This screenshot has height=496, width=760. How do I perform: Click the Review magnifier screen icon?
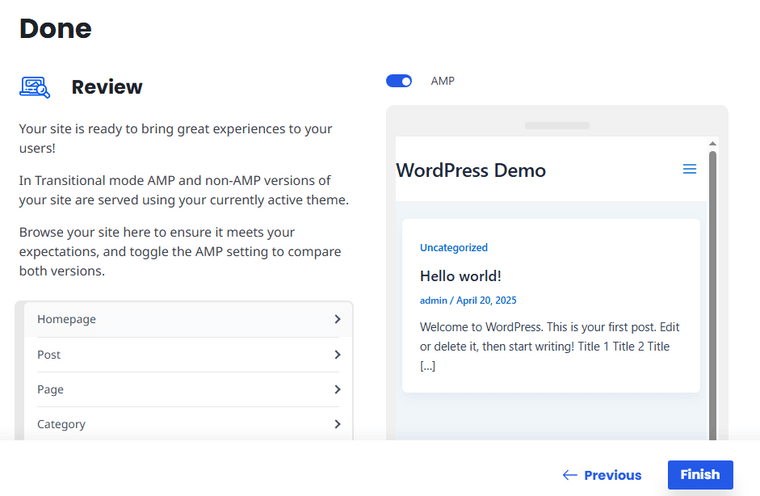tap(34, 87)
